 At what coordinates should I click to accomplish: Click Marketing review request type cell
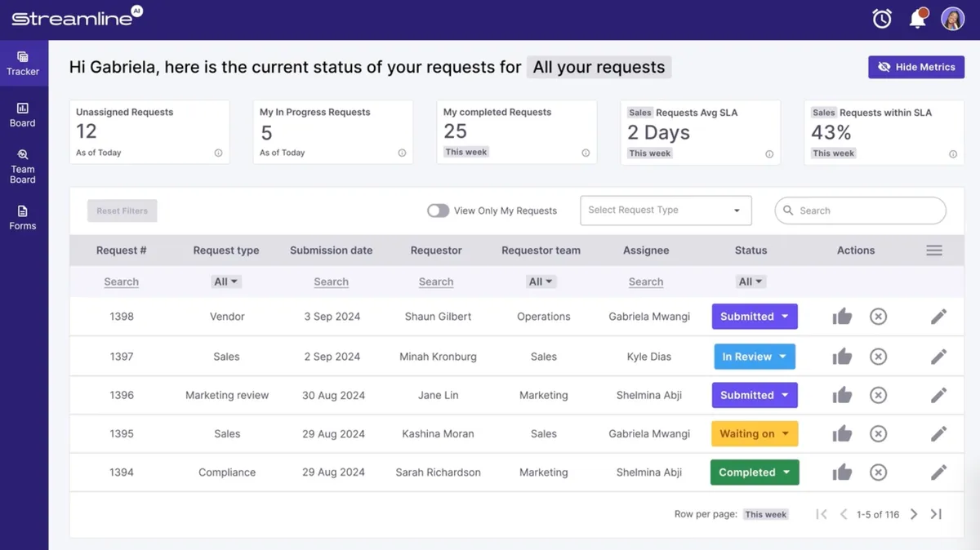[227, 395]
